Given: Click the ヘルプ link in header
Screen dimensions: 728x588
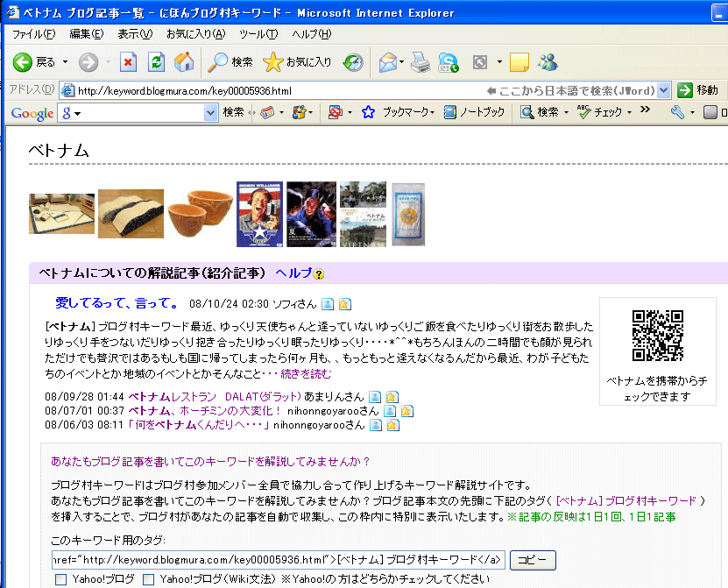Looking at the screenshot, I should (x=293, y=273).
